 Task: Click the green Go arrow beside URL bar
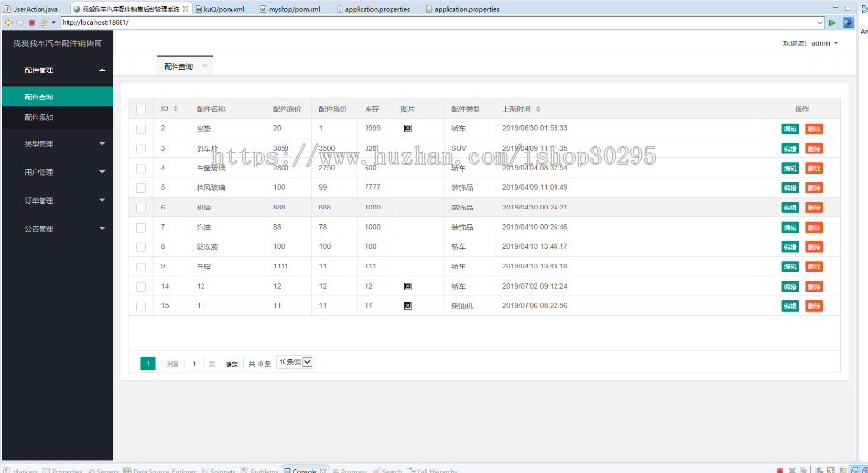pyautogui.click(x=832, y=23)
